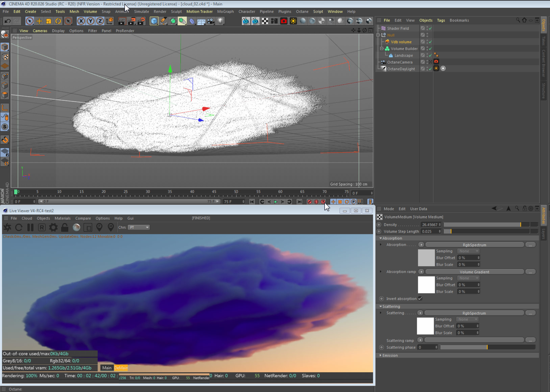Collapse the Absorption section
550x392 pixels.
coord(381,238)
